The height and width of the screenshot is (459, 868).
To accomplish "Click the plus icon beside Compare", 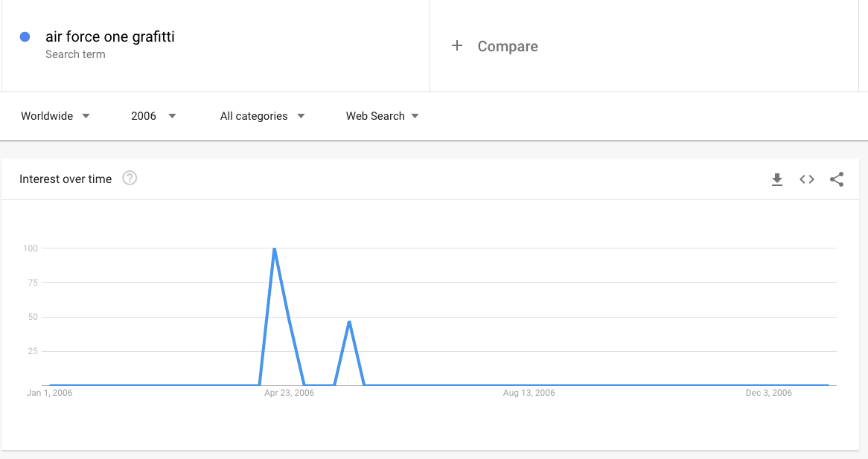I will coord(456,45).
